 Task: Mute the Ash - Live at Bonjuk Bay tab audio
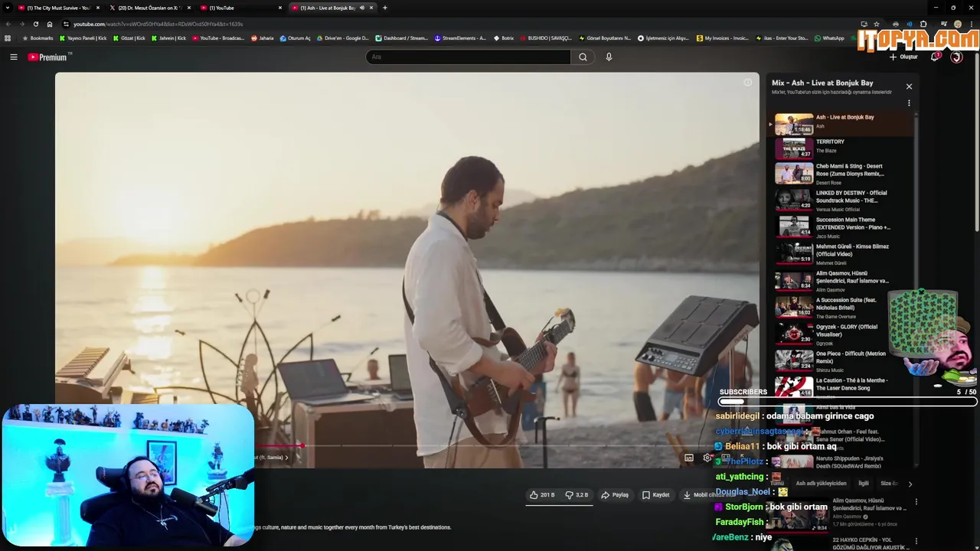coord(362,8)
